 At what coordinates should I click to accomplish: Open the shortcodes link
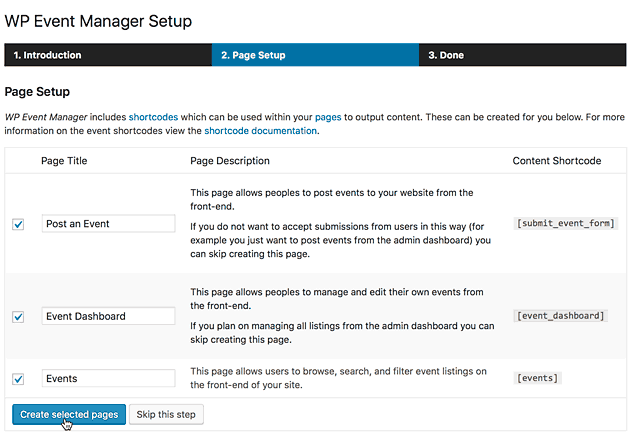point(153,117)
